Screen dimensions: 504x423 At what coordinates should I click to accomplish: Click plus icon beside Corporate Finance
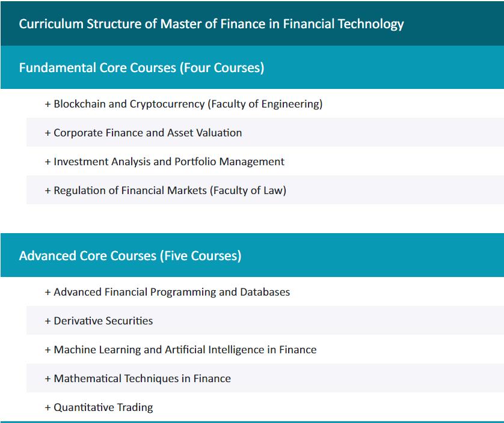click(48, 133)
